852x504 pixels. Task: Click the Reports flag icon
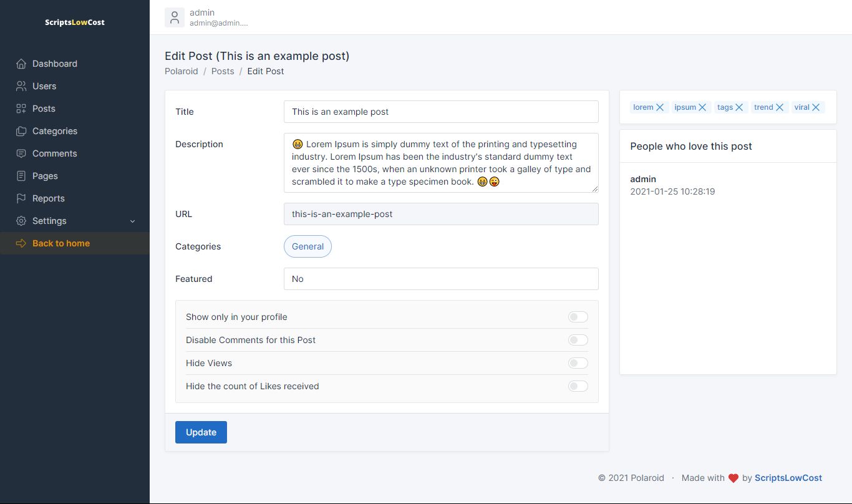pyautogui.click(x=21, y=198)
